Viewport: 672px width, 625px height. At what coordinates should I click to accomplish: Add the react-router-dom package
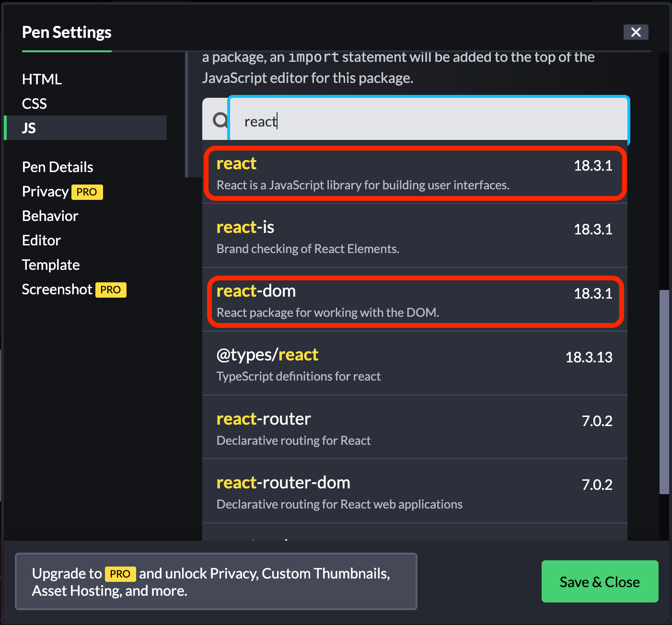(x=415, y=491)
